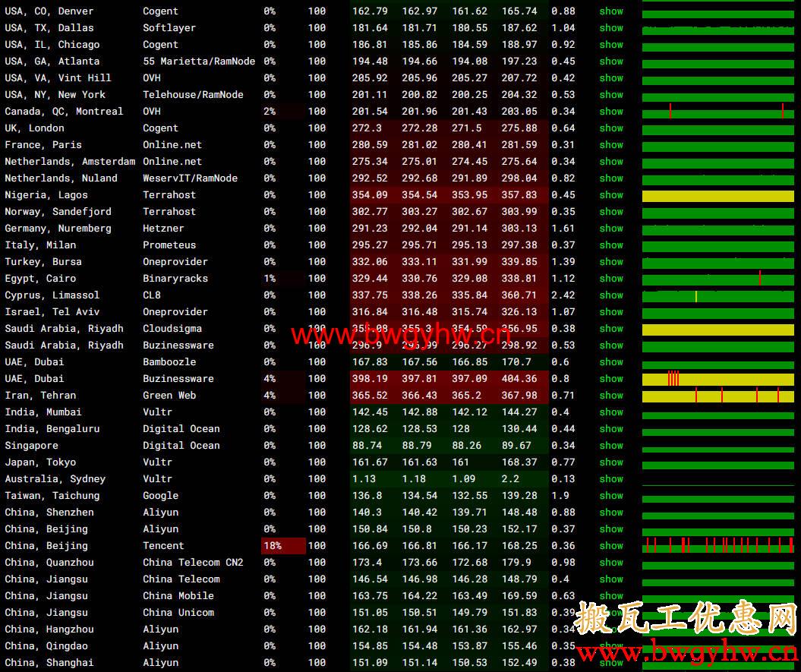801x672 pixels.
Task: Select '2.42' deviation in Cyprus row
Action: click(x=563, y=295)
